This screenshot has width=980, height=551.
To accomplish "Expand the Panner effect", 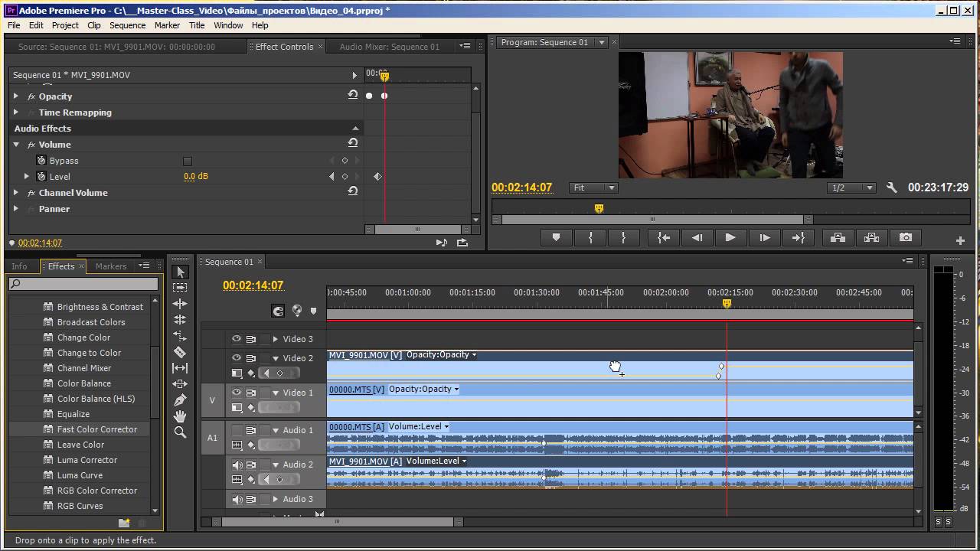I will point(16,209).
